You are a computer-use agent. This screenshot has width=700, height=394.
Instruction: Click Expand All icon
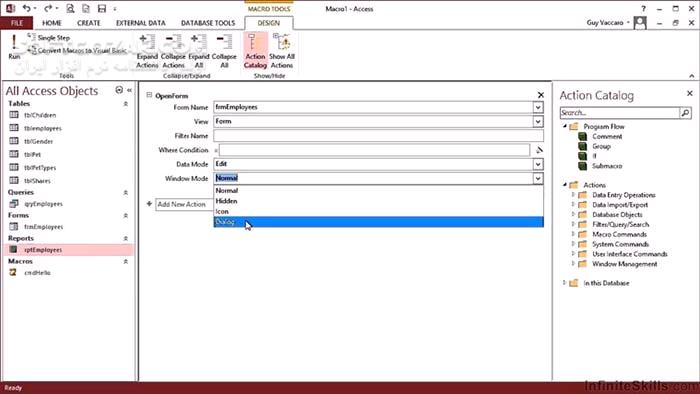click(199, 51)
